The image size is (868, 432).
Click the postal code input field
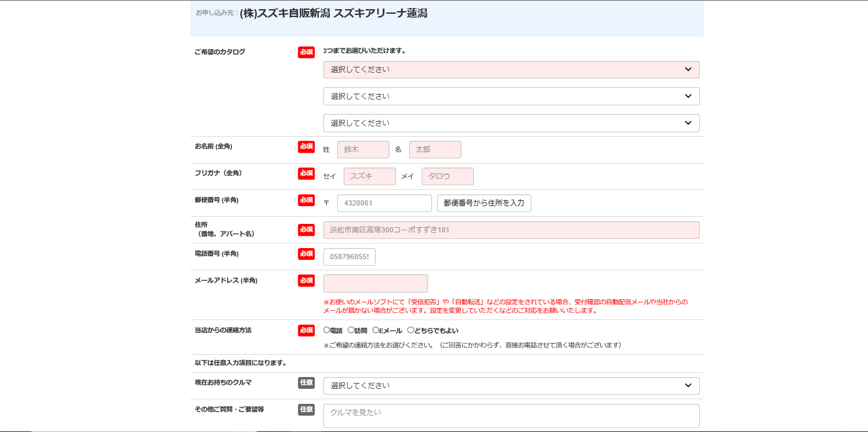tap(384, 203)
